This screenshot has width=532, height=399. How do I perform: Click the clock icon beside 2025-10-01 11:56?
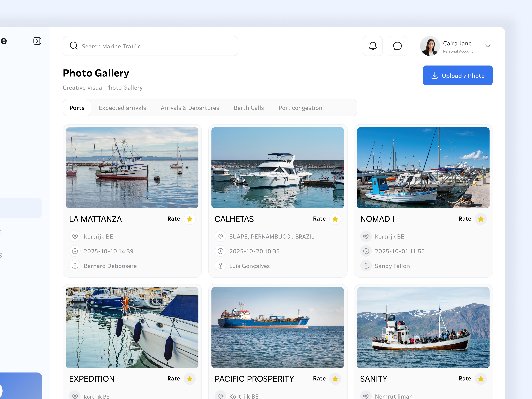coord(366,251)
